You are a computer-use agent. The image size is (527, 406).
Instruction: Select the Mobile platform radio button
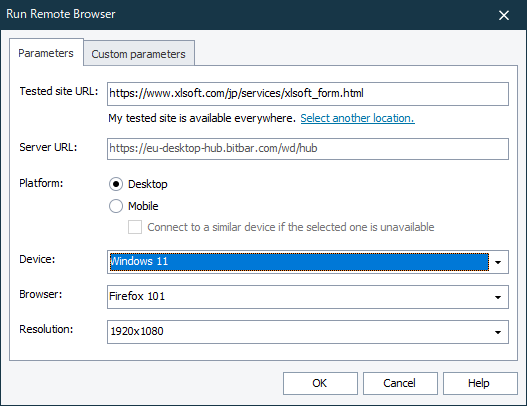116,206
